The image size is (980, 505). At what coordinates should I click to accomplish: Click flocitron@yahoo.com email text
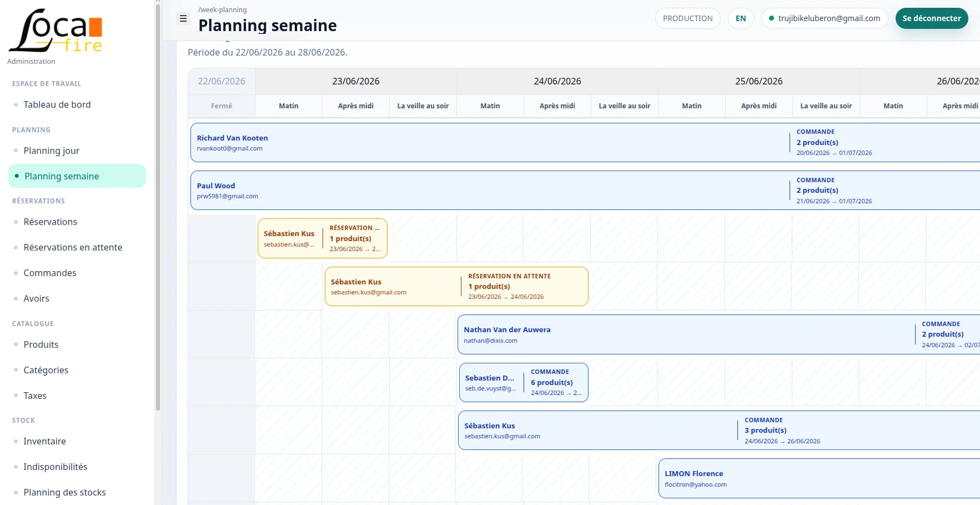click(696, 484)
